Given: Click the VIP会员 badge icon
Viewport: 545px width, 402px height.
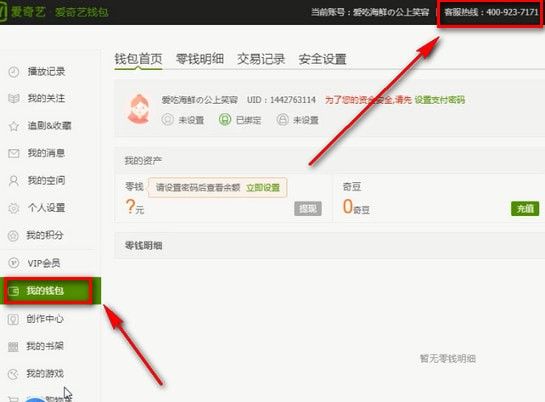Looking at the screenshot, I should point(14,263).
